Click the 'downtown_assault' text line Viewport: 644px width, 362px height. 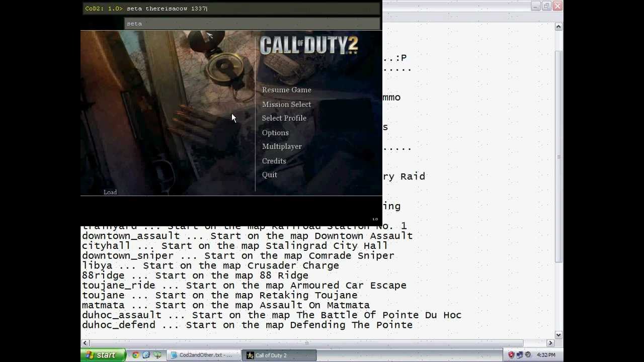(x=247, y=236)
